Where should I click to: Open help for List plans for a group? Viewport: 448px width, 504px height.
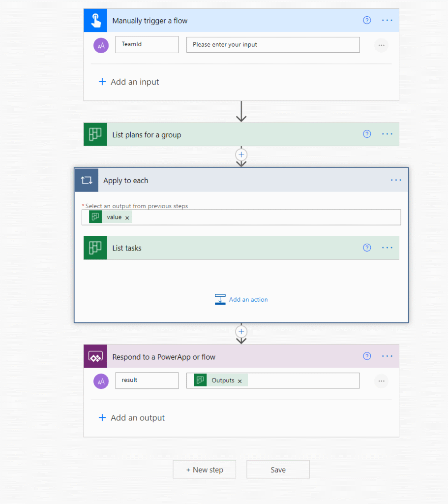[367, 134]
